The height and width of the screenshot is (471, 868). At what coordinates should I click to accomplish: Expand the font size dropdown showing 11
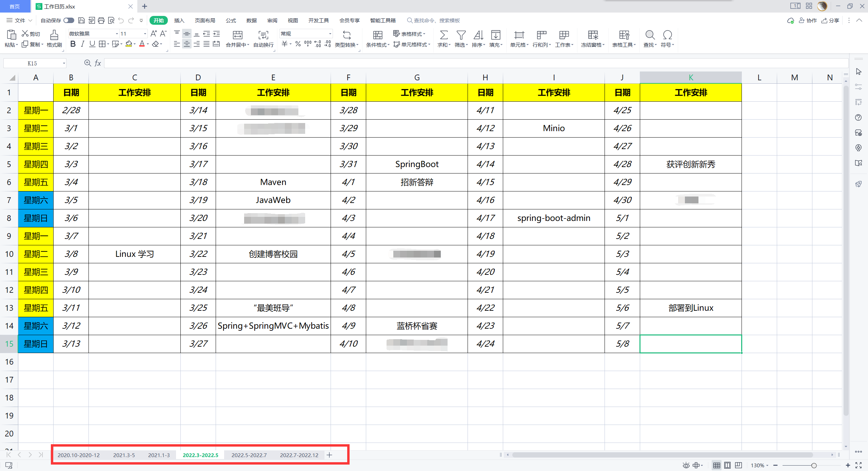pyautogui.click(x=145, y=34)
